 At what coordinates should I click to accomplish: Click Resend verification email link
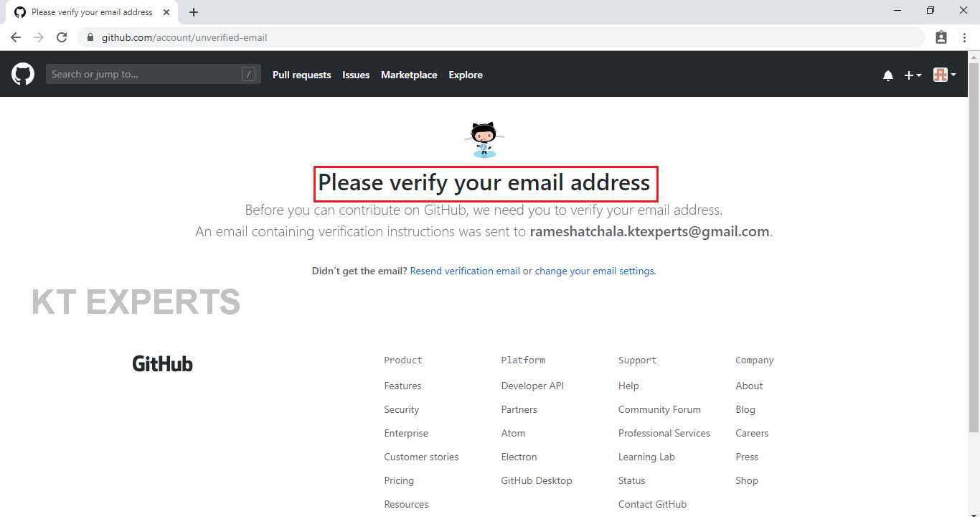tap(465, 271)
